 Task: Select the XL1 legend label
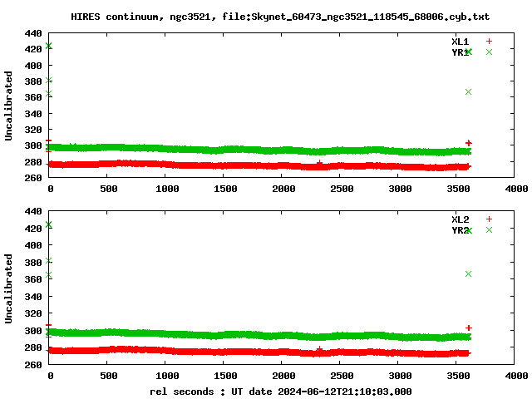point(460,42)
